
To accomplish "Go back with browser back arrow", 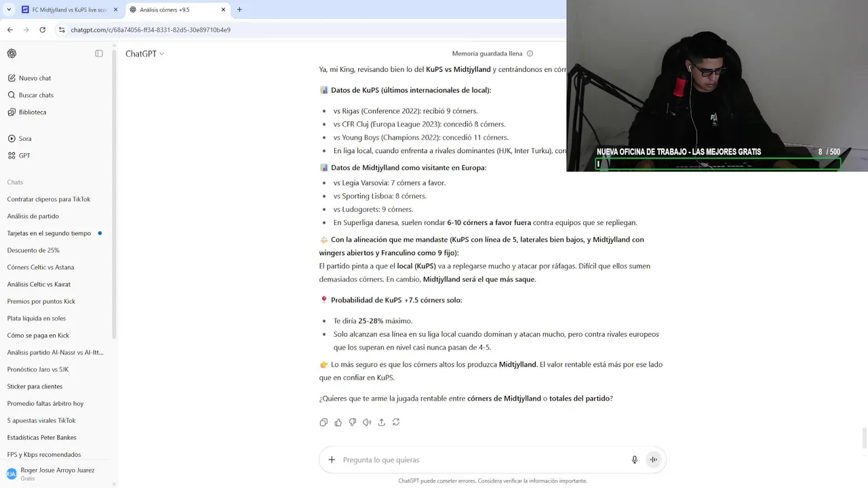I will coord(9,30).
